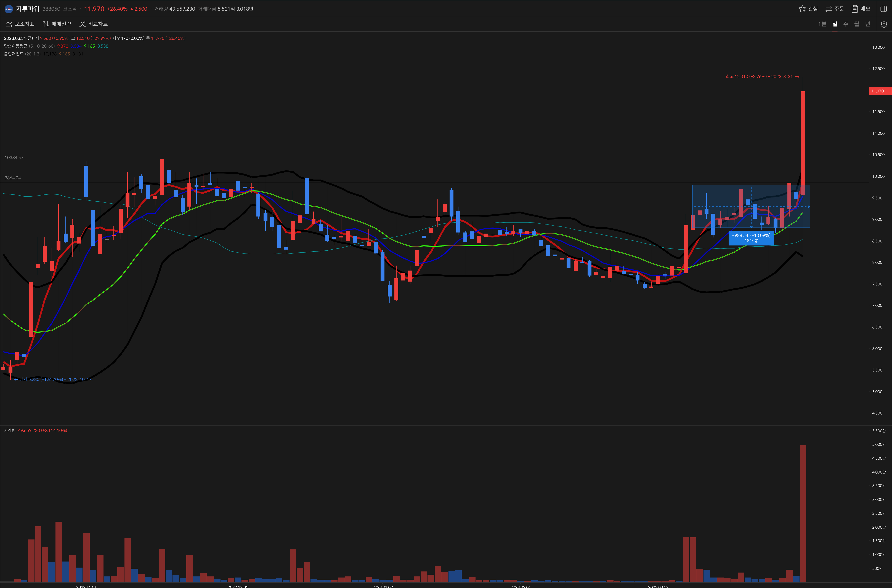892x588 pixels.
Task: Click the stock code 388050
Action: [x=51, y=9]
